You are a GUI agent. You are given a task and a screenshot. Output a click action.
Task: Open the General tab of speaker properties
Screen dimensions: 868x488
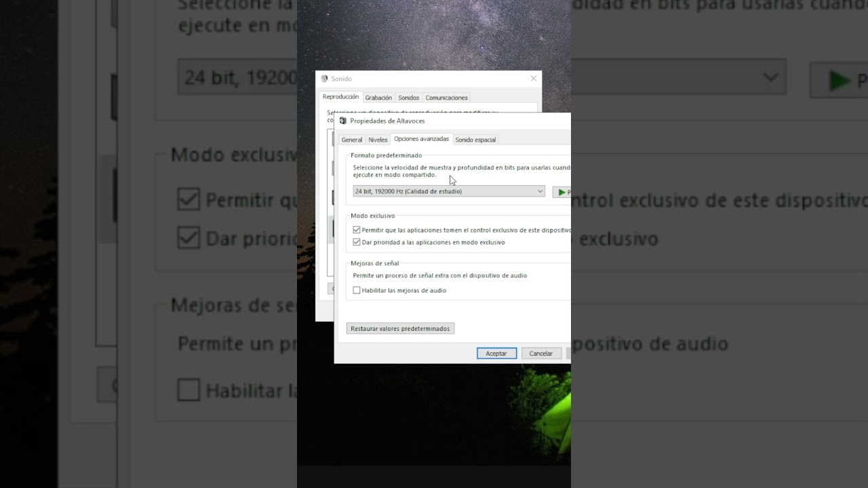click(x=352, y=140)
